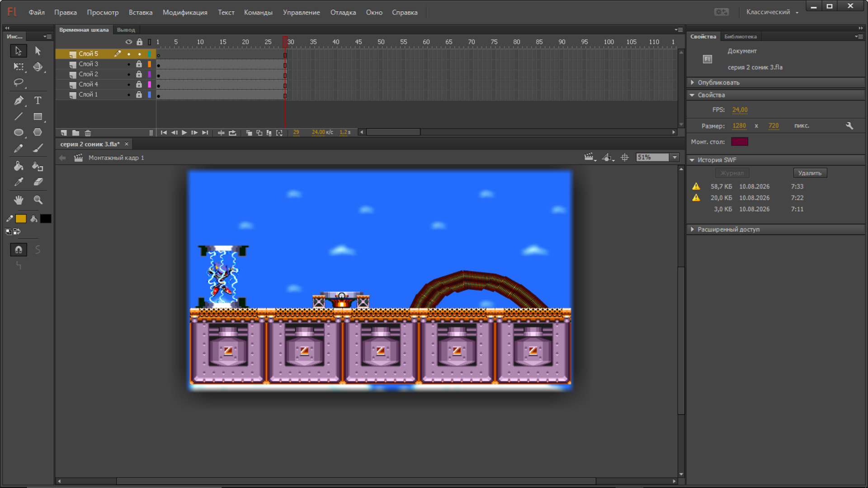Select the PolyStar tool

38,132
